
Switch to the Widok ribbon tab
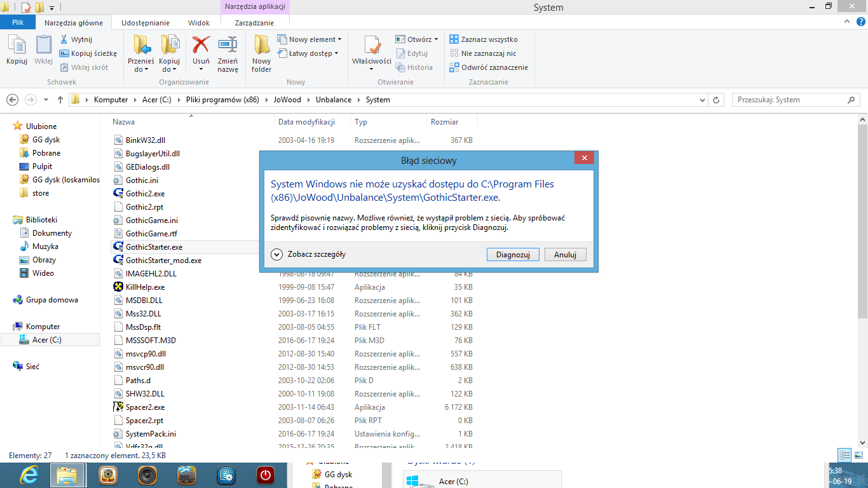(x=199, y=22)
